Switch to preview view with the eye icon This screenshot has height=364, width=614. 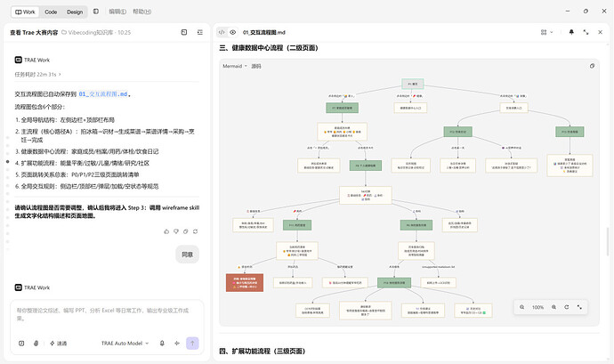pyautogui.click(x=232, y=32)
